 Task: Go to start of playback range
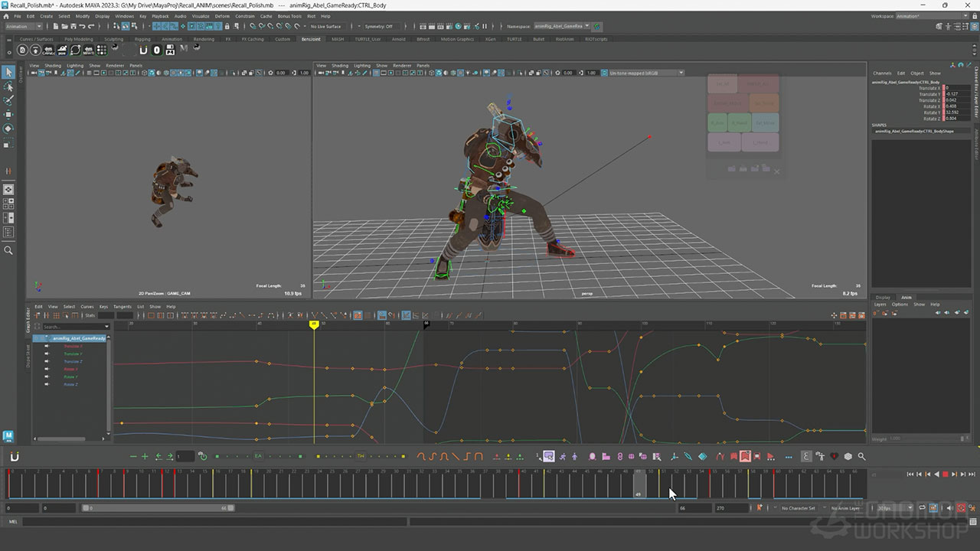pyautogui.click(x=910, y=474)
